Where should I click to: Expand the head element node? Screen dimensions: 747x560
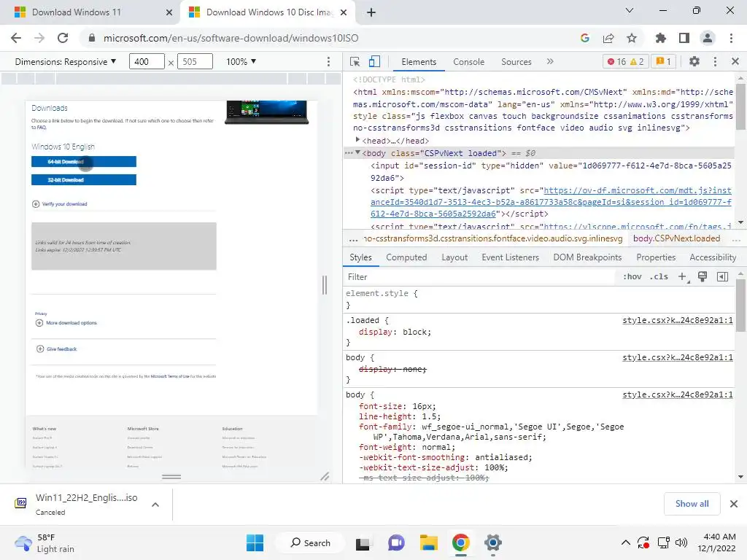pos(357,140)
